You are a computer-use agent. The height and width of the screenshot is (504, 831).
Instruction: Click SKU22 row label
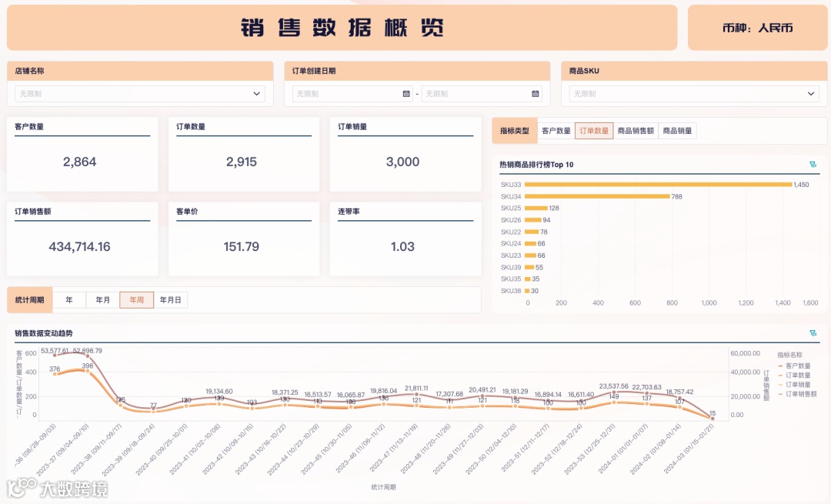coord(511,232)
